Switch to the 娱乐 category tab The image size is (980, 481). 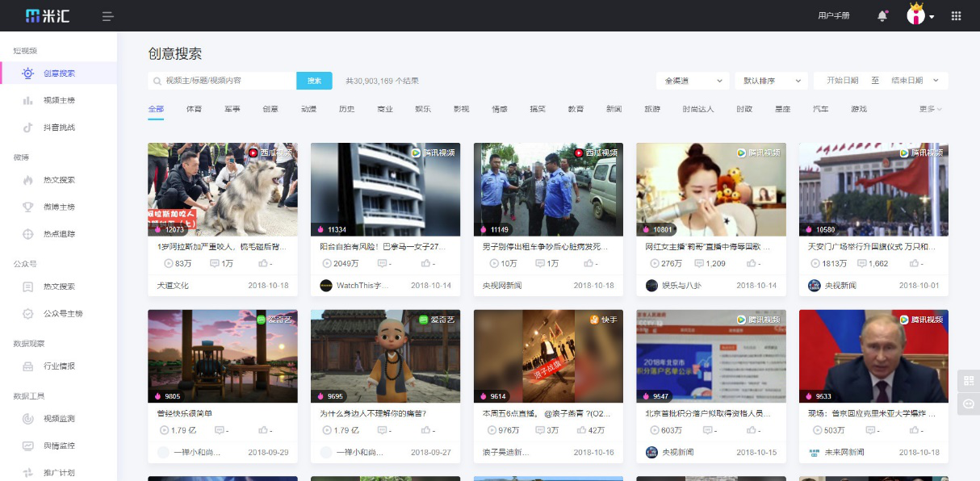click(x=422, y=107)
